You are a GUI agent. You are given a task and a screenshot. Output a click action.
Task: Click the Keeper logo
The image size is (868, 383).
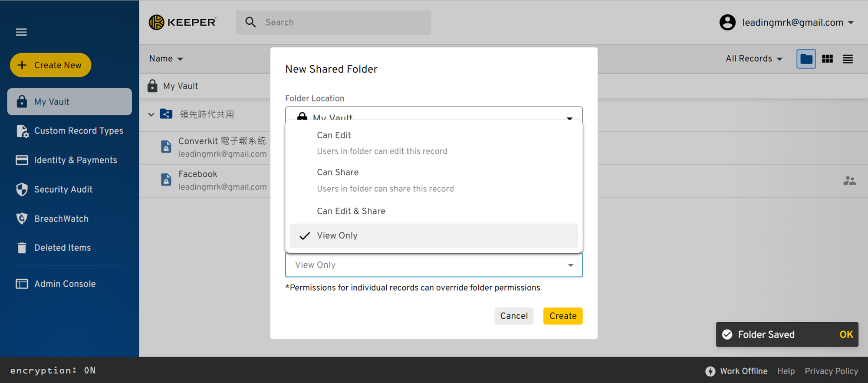182,22
